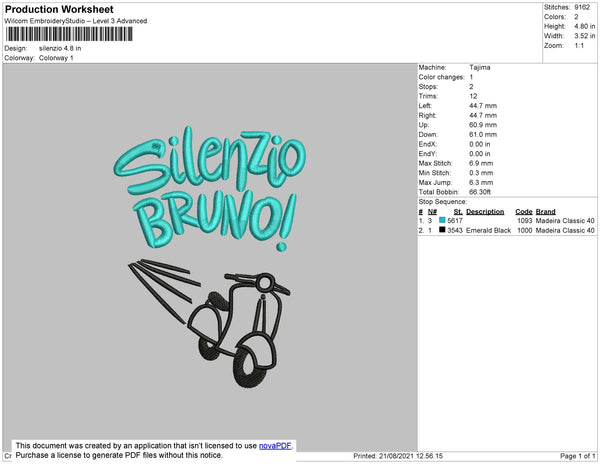Select machine value 'Tajima'

(480, 67)
